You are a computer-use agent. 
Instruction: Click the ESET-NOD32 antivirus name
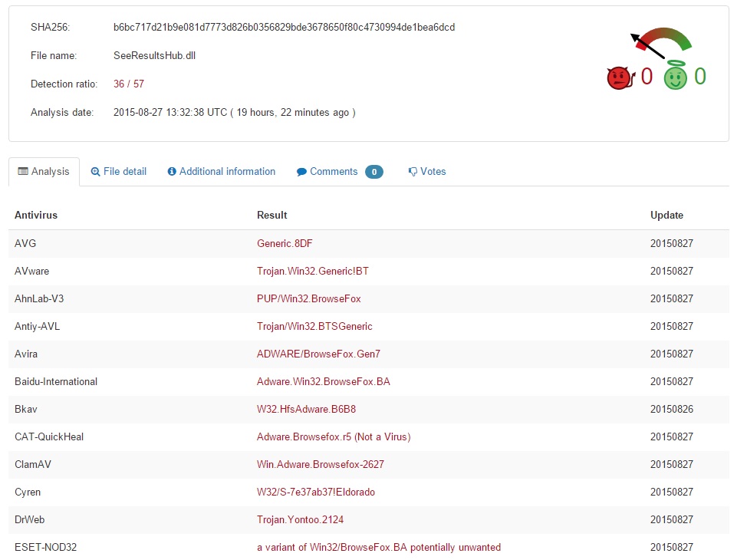pyautogui.click(x=46, y=548)
